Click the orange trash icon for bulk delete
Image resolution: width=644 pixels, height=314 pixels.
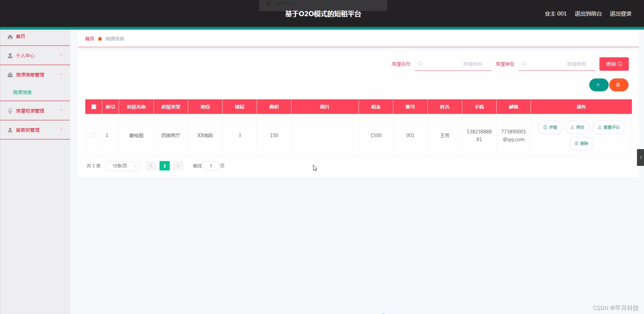[619, 85]
